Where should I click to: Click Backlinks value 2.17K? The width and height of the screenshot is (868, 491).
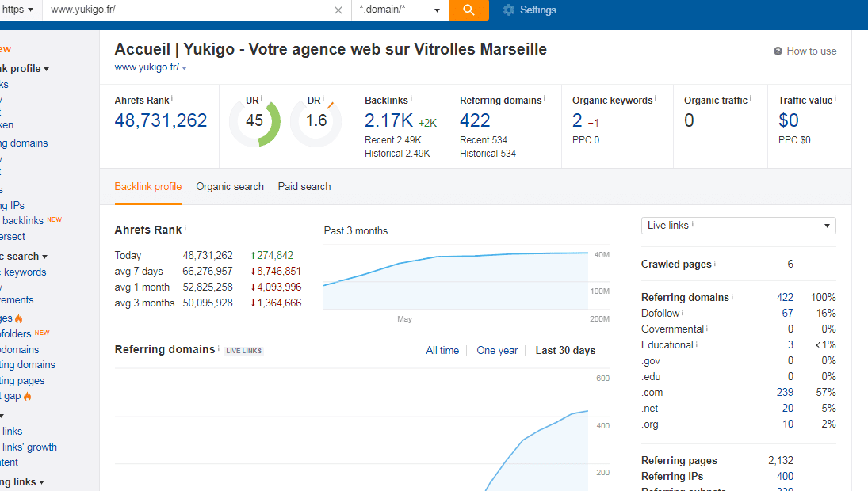[388, 120]
